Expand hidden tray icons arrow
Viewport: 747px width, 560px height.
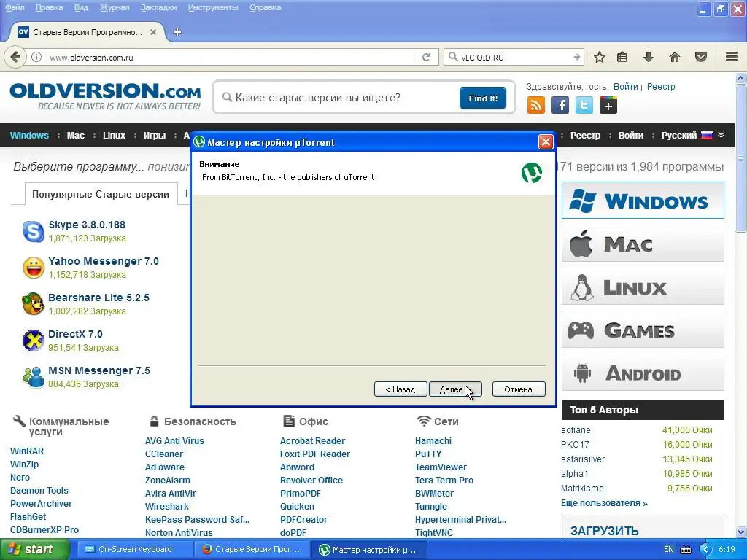pos(705,550)
